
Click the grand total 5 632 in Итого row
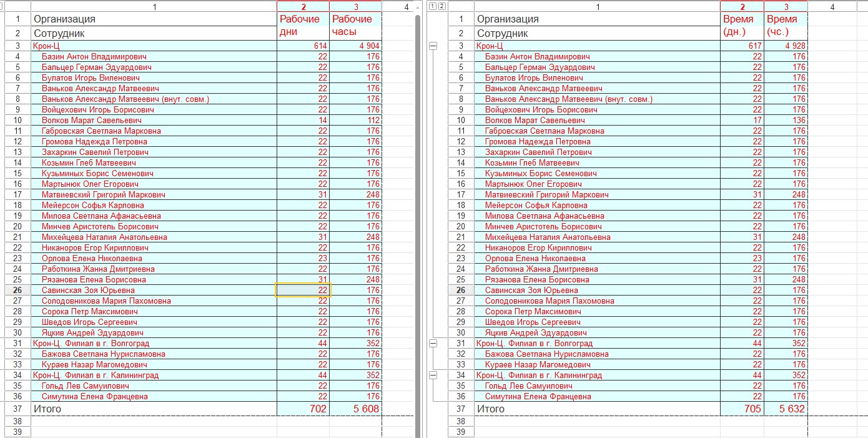[x=786, y=409]
